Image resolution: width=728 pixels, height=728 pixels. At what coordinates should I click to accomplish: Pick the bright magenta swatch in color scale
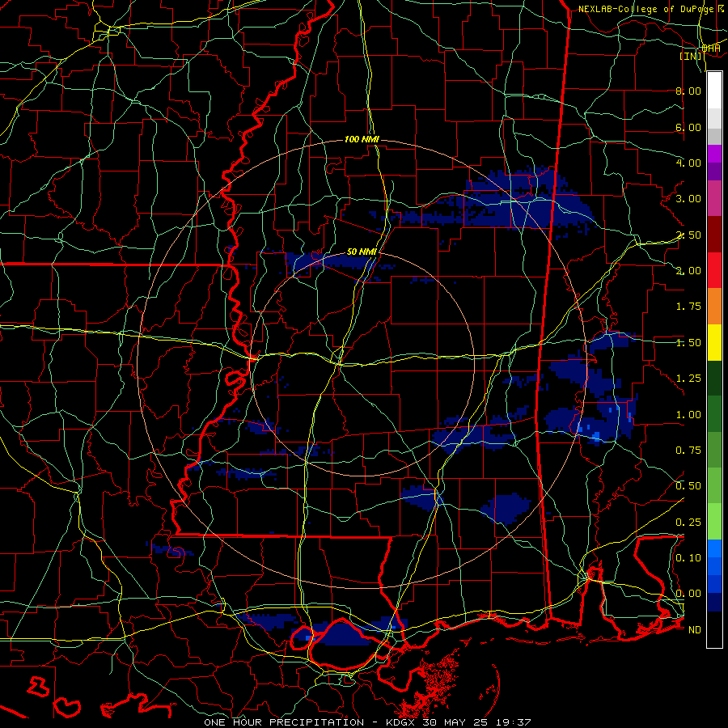click(x=714, y=154)
